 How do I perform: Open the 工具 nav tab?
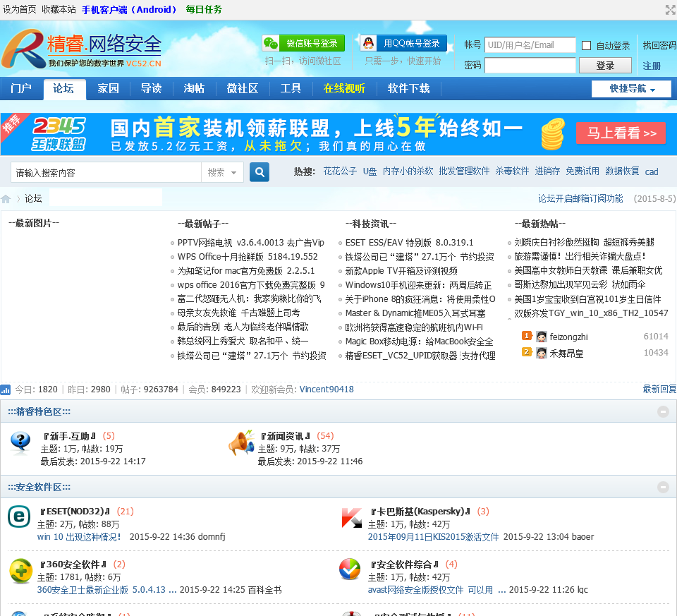[x=291, y=89]
